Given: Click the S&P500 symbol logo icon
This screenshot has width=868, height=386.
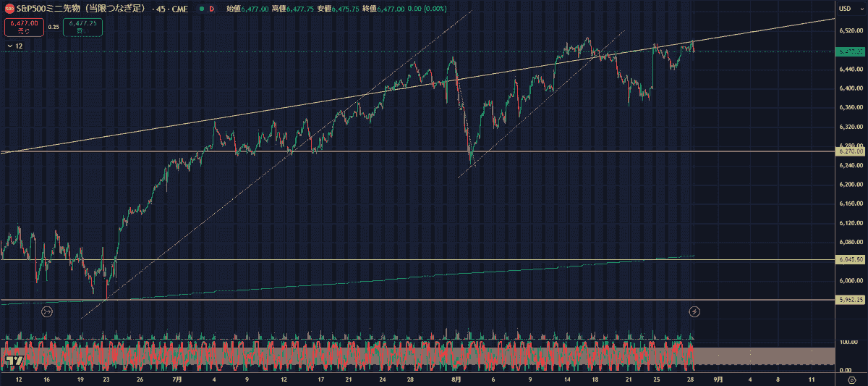Looking at the screenshot, I should (x=9, y=9).
